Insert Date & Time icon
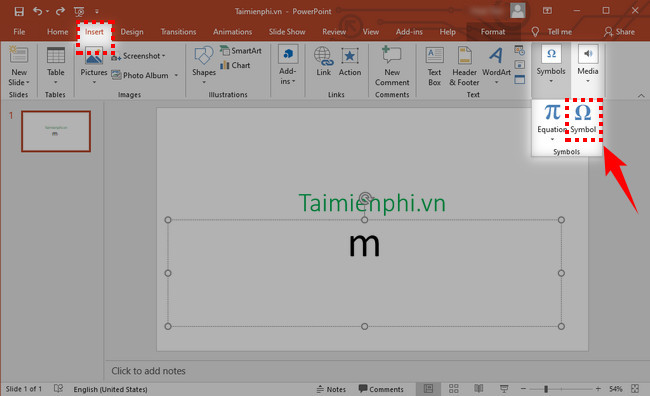 (x=519, y=51)
